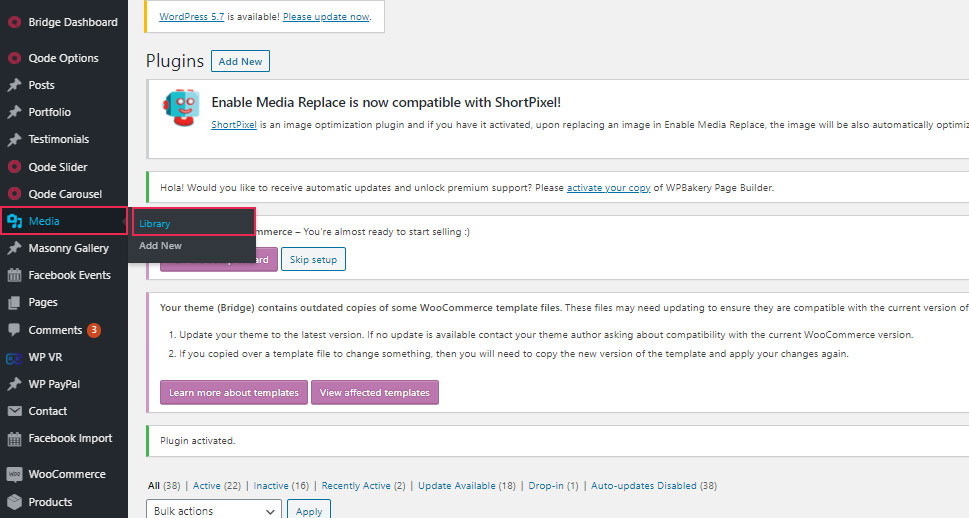Click the ShortPixel robot mascot image
This screenshot has width=969, height=518.
pyautogui.click(x=181, y=108)
